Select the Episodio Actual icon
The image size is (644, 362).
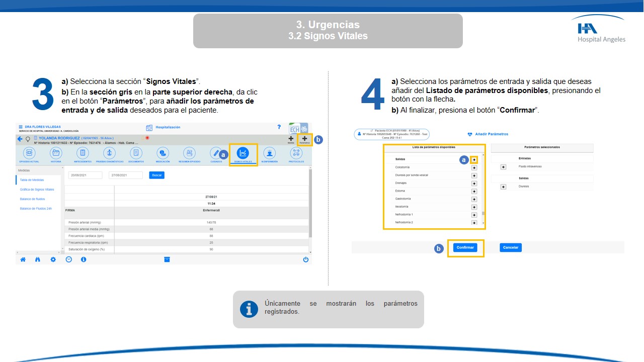coord(29,153)
